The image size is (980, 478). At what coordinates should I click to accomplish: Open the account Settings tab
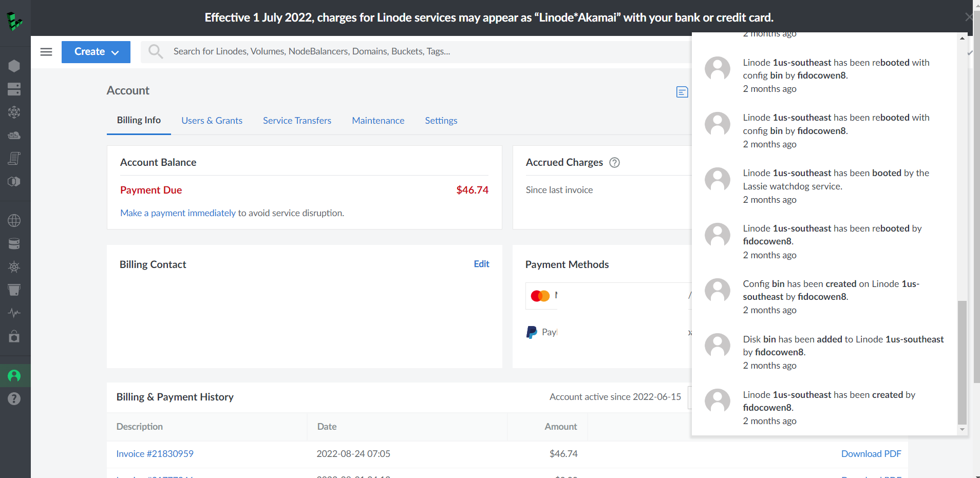441,121
